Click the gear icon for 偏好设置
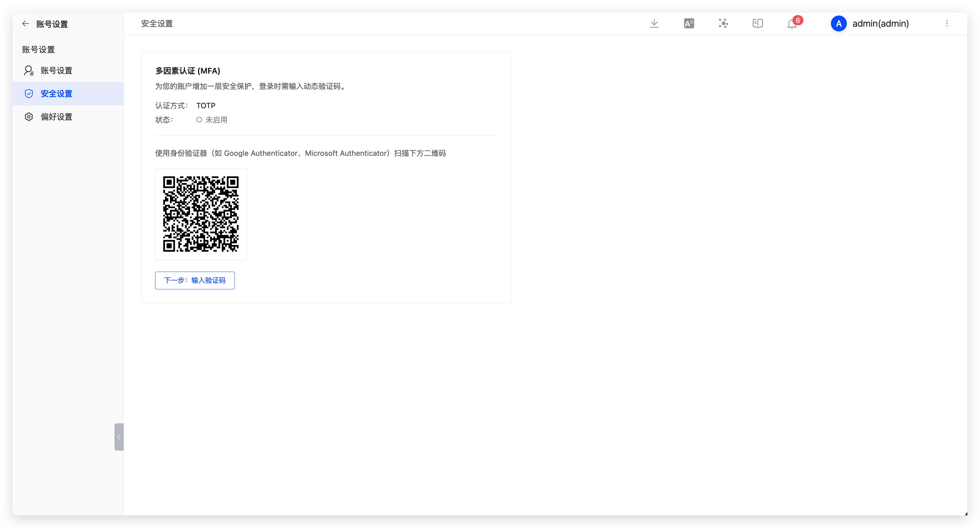 click(x=29, y=117)
